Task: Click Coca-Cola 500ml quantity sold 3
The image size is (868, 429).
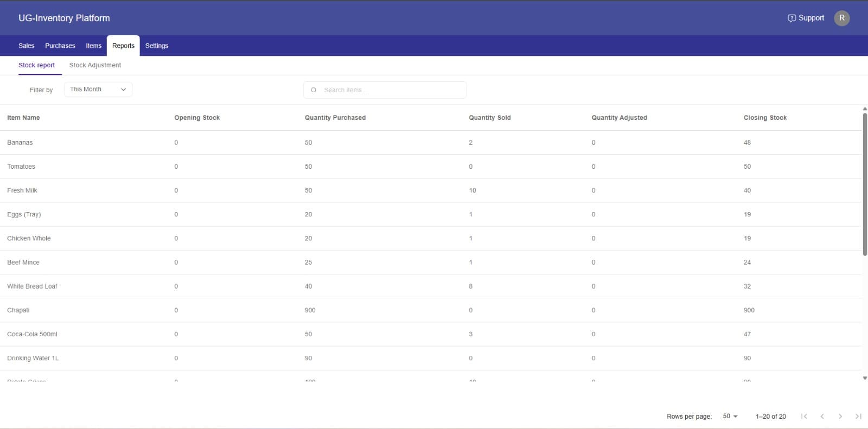Action: [470, 334]
